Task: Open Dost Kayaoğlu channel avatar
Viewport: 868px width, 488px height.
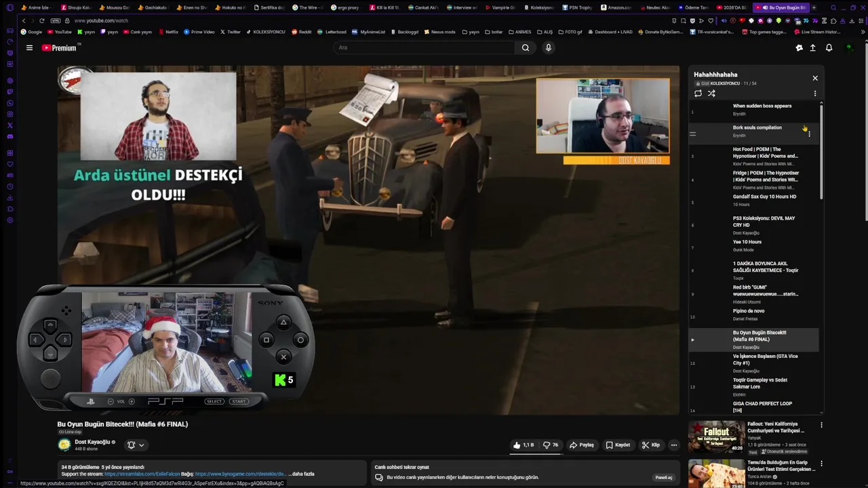Action: pos(64,445)
